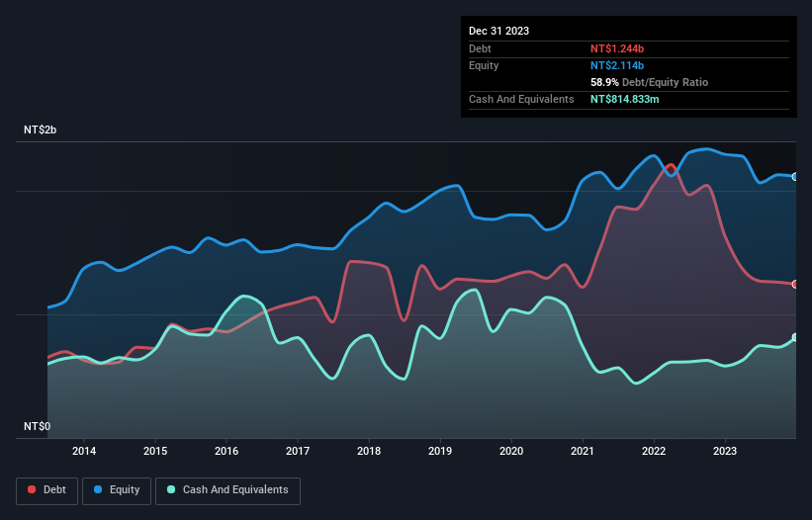Click tooltip Cash And Equivalents label

click(521, 99)
